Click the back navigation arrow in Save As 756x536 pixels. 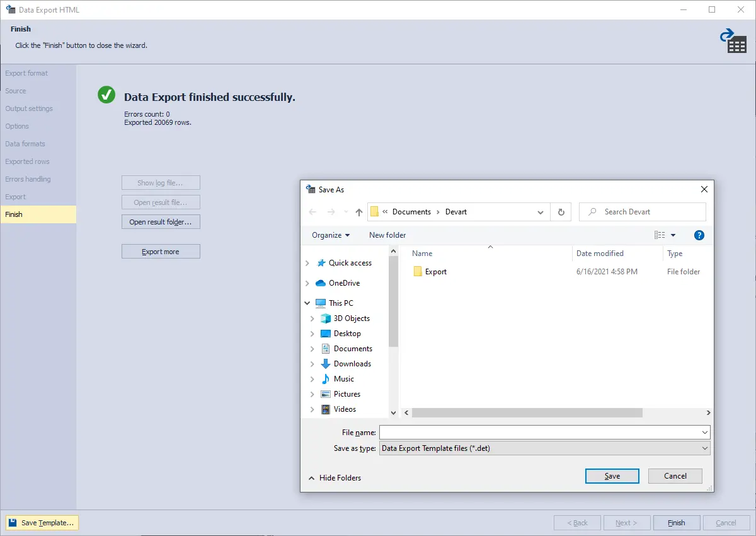coord(312,212)
